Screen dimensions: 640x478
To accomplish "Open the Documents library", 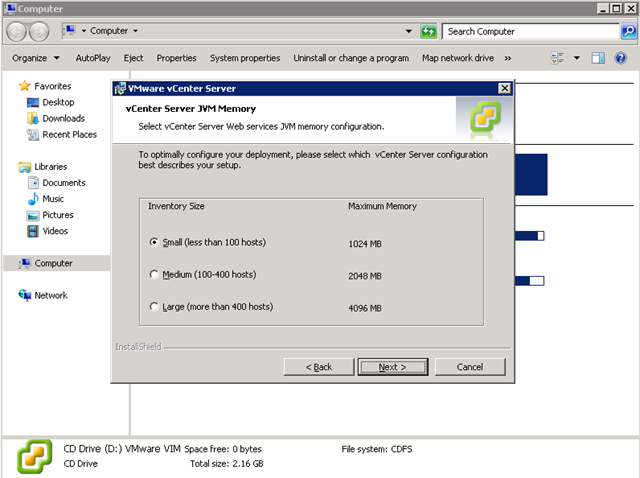I will [x=64, y=182].
